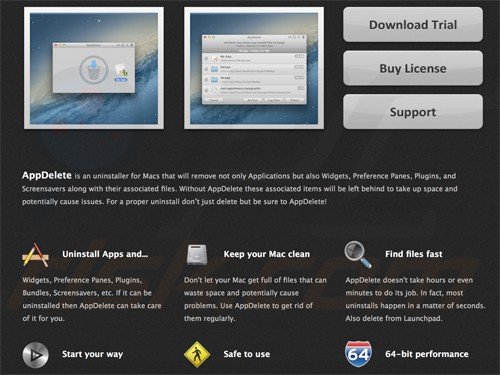Screen dimensions: 500x375
Task: Go to the Support button
Action: click(x=413, y=112)
